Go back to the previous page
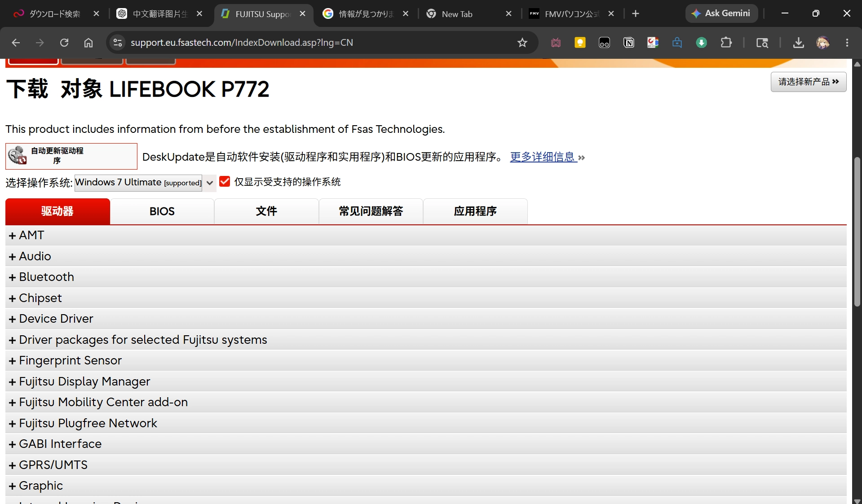 pos(16,43)
